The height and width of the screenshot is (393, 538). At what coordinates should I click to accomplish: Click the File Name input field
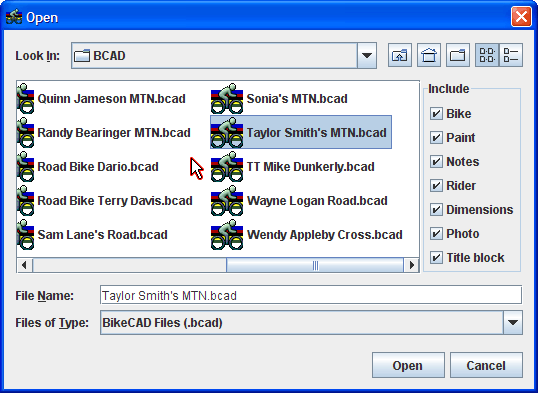[x=311, y=295]
